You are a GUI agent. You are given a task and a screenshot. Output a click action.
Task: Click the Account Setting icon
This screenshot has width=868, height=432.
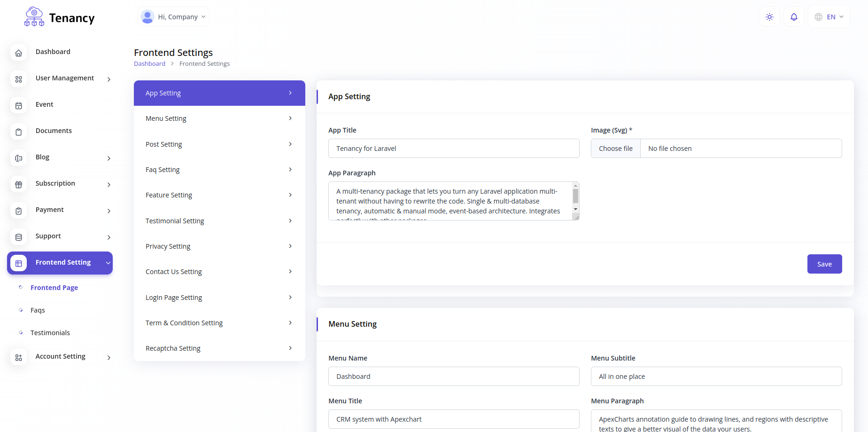click(19, 358)
